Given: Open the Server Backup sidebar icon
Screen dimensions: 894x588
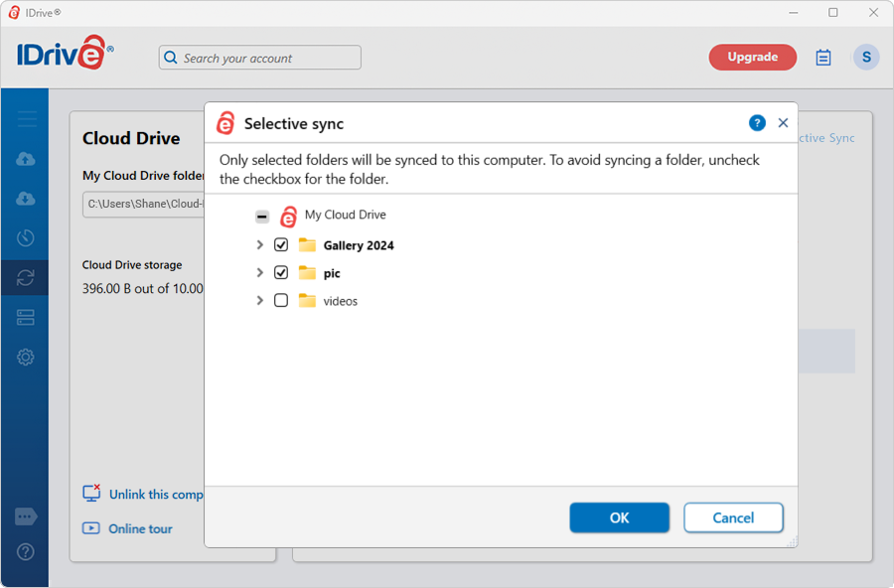Looking at the screenshot, I should click(x=26, y=317).
